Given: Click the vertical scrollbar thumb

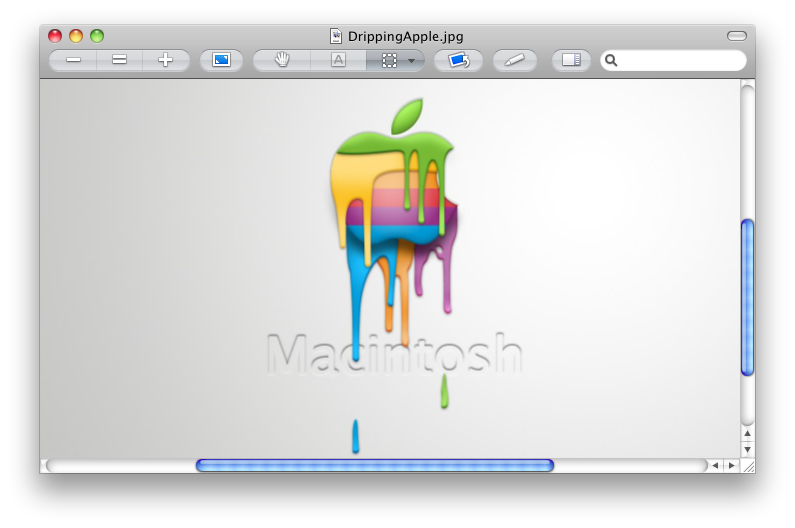Looking at the screenshot, I should (x=747, y=297).
